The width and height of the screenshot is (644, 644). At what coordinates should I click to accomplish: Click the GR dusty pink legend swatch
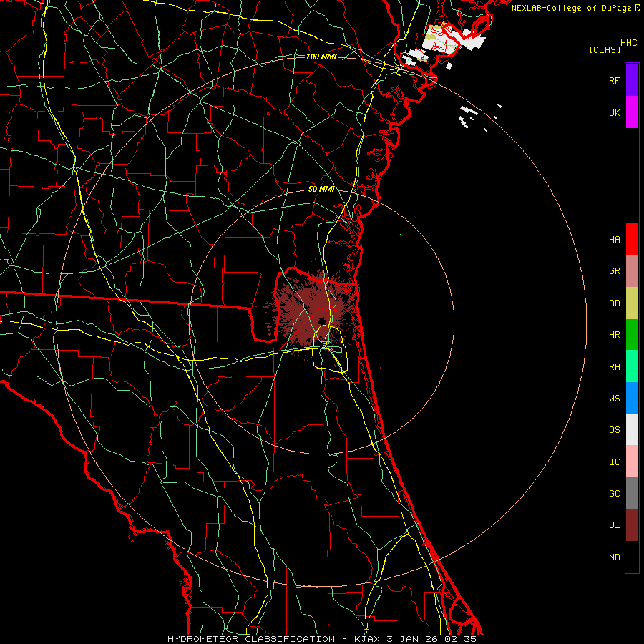[632, 271]
